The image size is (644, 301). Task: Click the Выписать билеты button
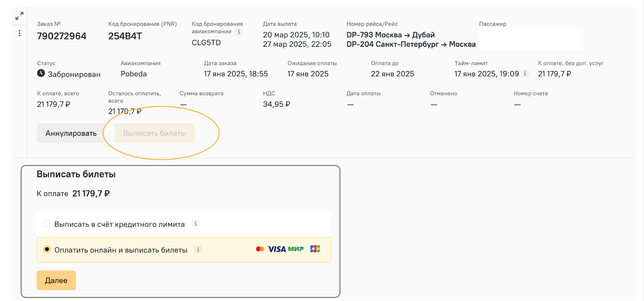point(155,133)
